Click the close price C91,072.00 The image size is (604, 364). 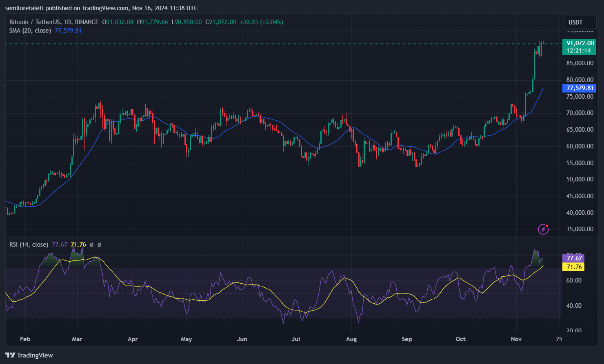(220, 22)
